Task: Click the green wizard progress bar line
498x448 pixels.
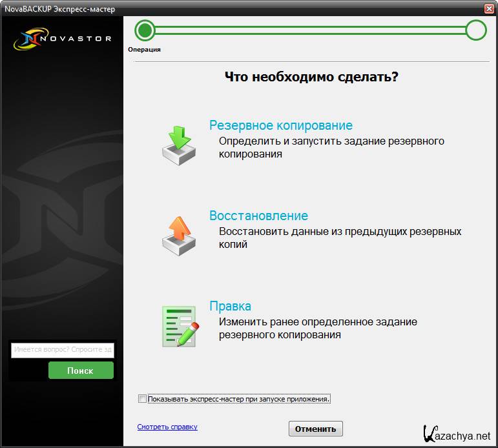Action: (x=310, y=30)
